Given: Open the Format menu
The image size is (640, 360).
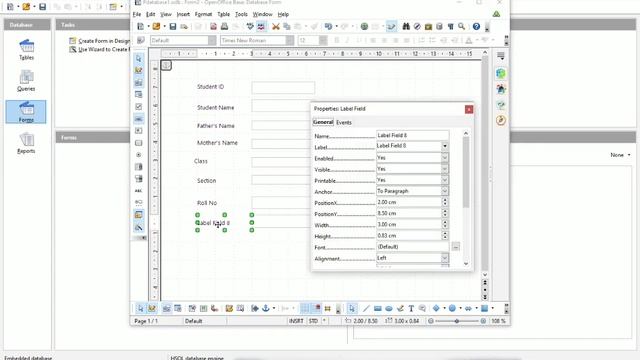Looking at the screenshot, I should tap(203, 14).
